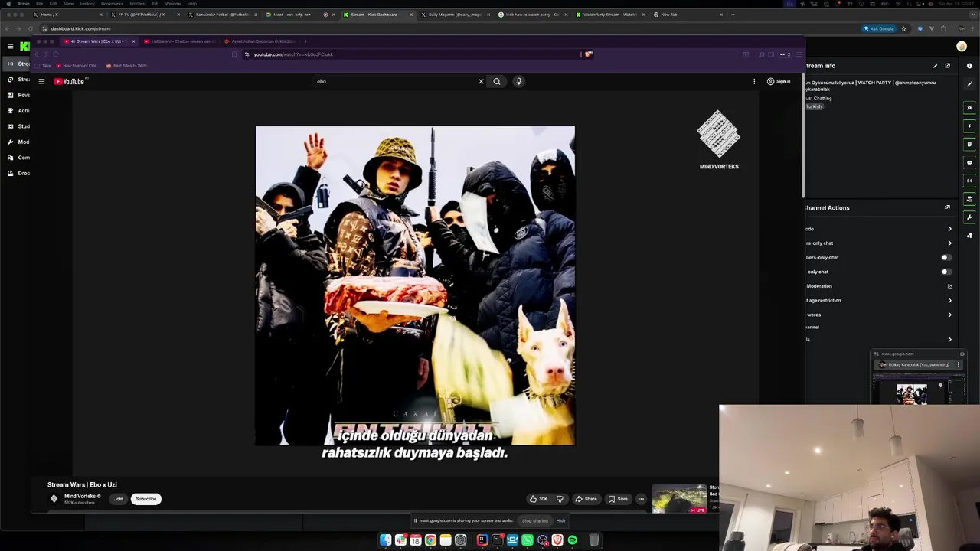Open Brave tab search dropdown arrow
The image size is (980, 551).
point(972,15)
